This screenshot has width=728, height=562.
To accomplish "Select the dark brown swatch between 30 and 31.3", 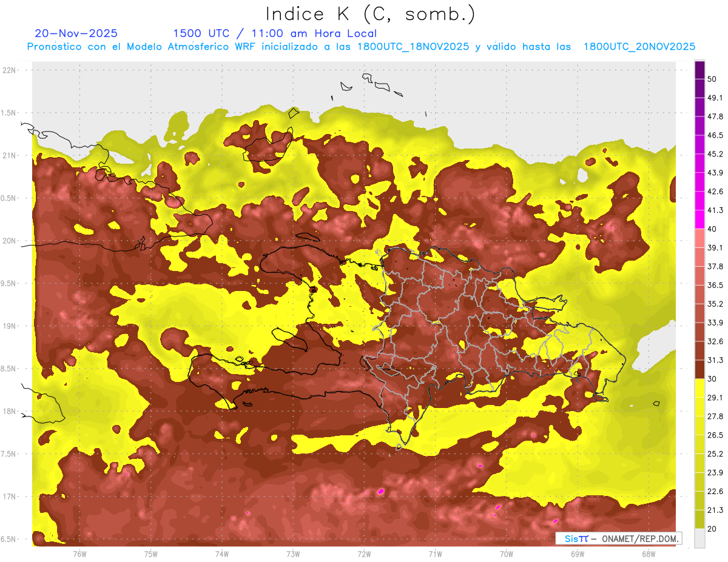I will [x=700, y=370].
